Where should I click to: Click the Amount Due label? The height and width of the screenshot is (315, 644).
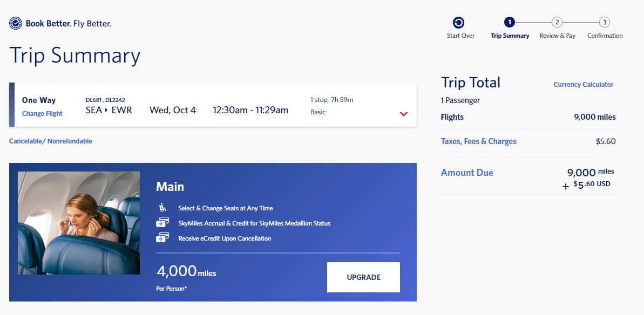[x=467, y=173]
